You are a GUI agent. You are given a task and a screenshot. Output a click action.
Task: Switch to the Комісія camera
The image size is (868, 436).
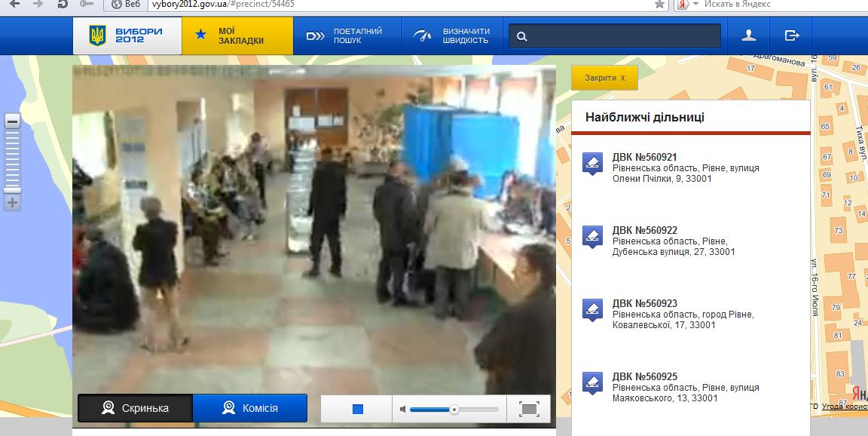pos(250,408)
